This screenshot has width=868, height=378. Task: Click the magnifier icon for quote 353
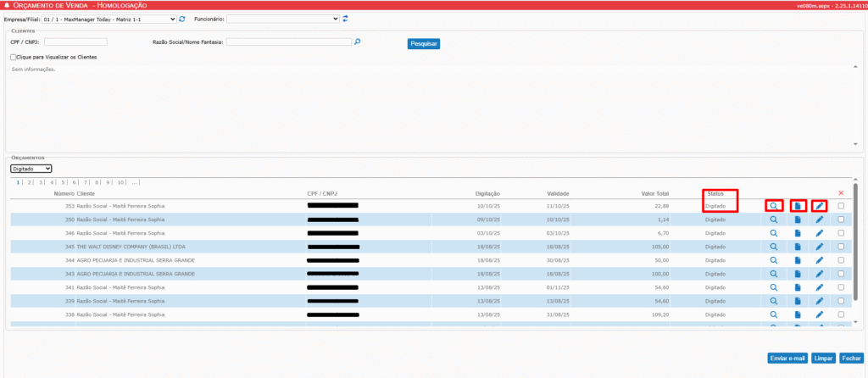(773, 206)
